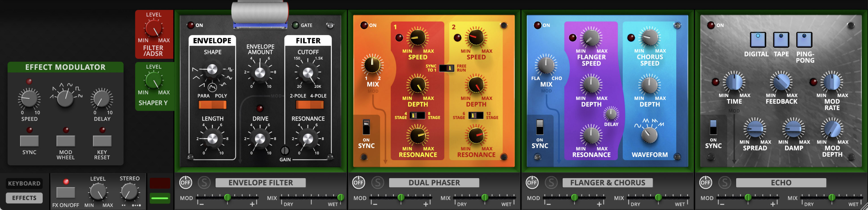Click the DRIVE indicator LED
This screenshot has height=210, width=868.
tap(260, 108)
